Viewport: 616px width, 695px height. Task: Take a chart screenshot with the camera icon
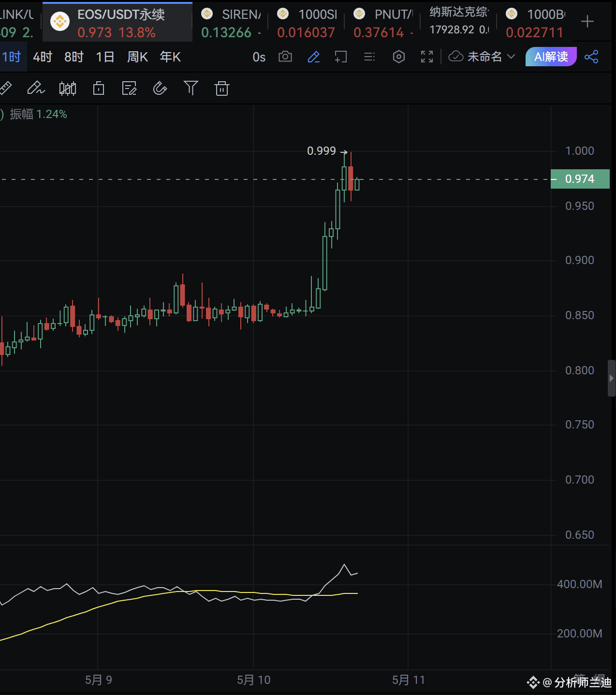[285, 57]
